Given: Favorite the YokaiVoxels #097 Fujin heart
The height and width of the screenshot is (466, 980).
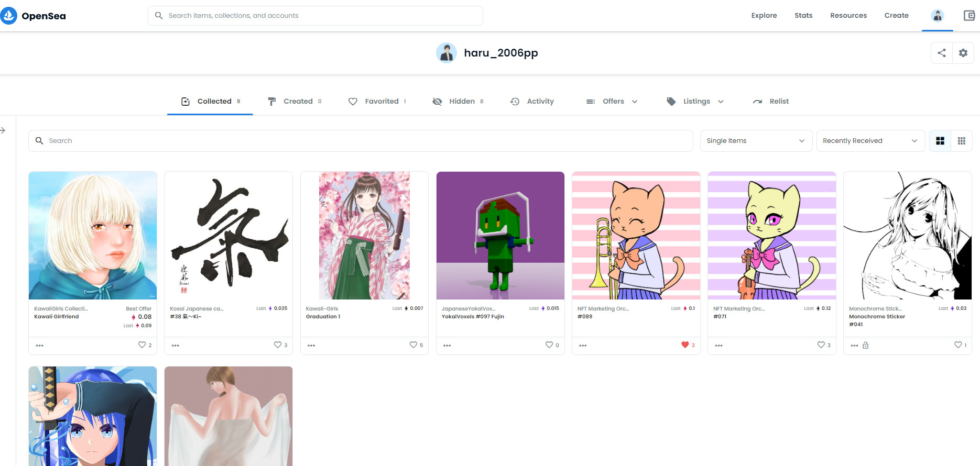Looking at the screenshot, I should [x=549, y=345].
